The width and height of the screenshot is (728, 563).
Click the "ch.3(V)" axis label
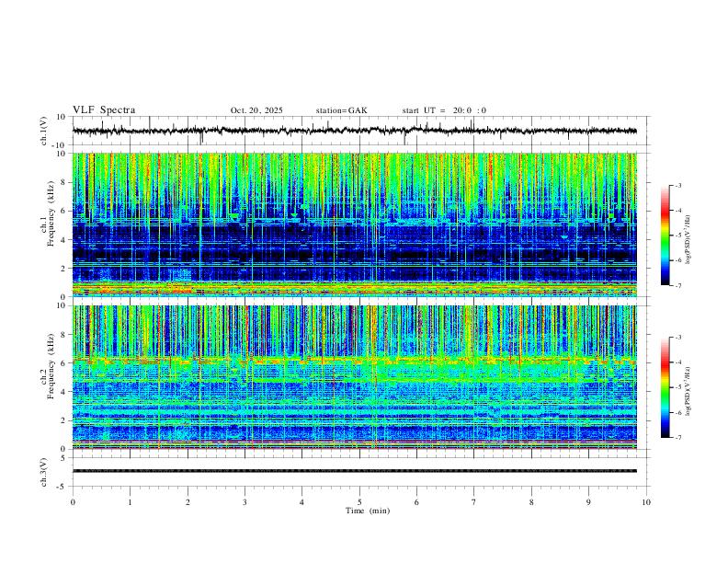tap(44, 472)
